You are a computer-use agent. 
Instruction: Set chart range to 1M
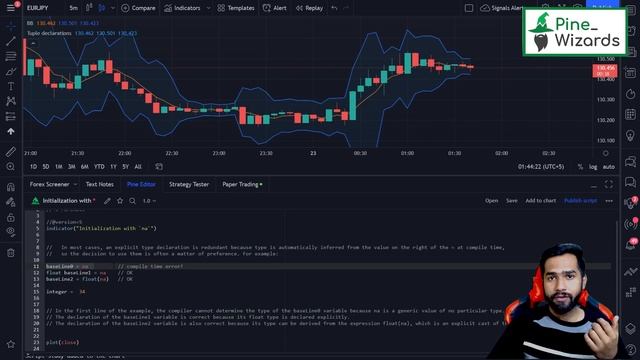click(x=59, y=167)
